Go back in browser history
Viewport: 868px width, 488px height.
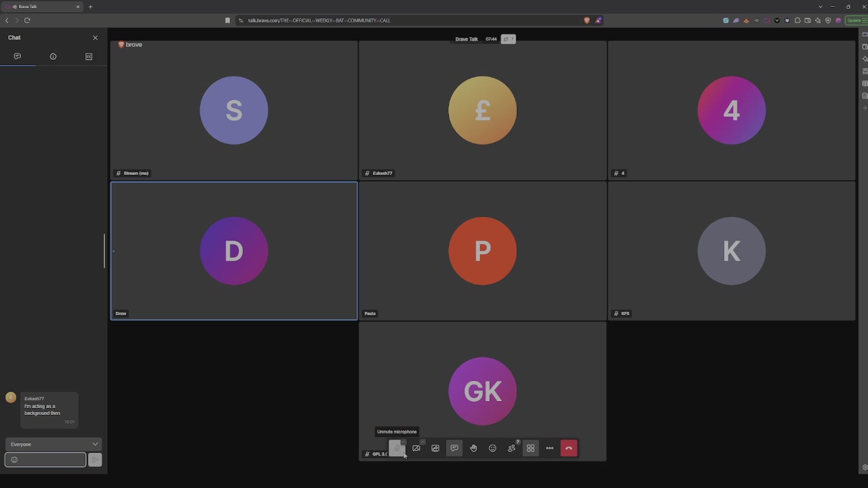click(x=7, y=20)
